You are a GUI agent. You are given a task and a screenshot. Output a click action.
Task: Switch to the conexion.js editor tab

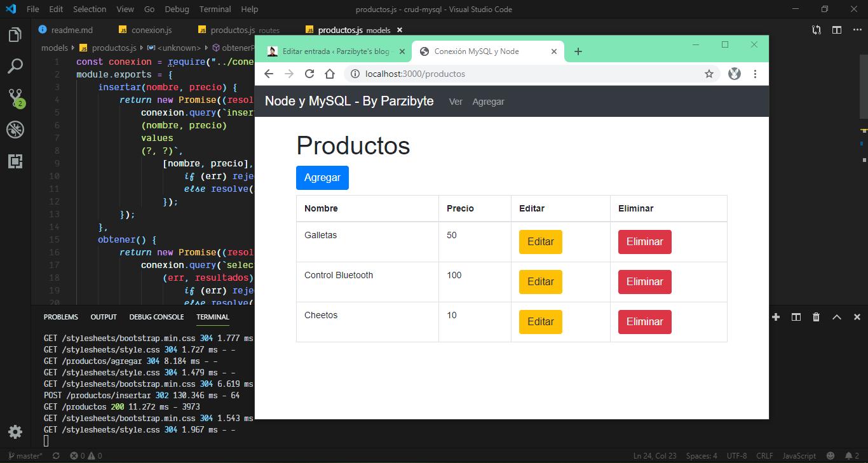coord(151,30)
